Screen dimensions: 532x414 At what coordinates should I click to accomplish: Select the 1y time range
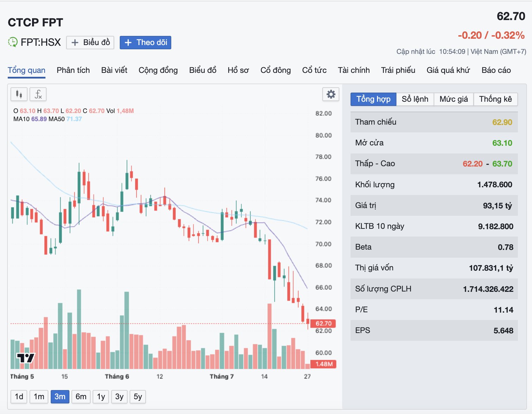(101, 397)
